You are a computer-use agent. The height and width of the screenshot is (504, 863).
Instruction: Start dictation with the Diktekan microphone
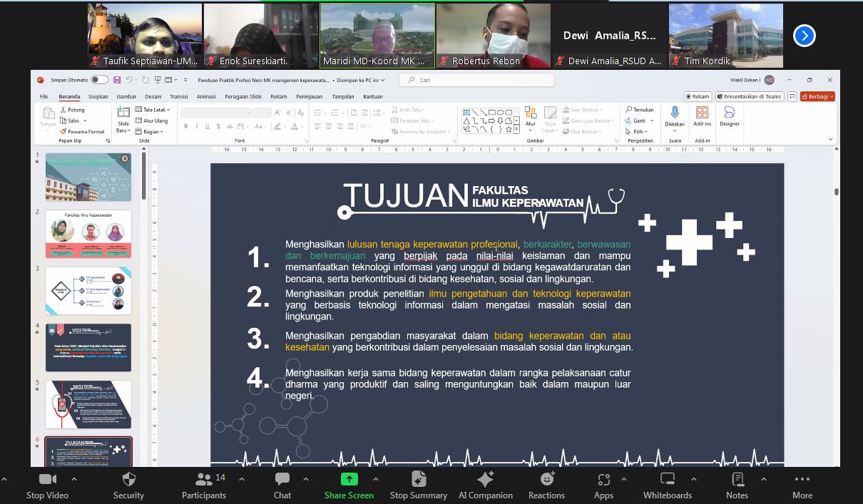pyautogui.click(x=674, y=116)
